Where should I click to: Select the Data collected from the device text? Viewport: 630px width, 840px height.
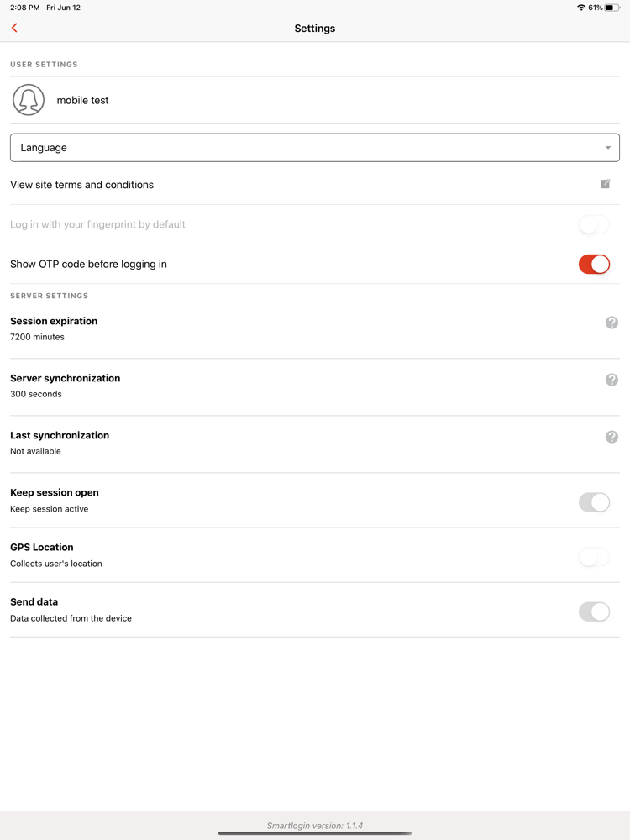[71, 618]
